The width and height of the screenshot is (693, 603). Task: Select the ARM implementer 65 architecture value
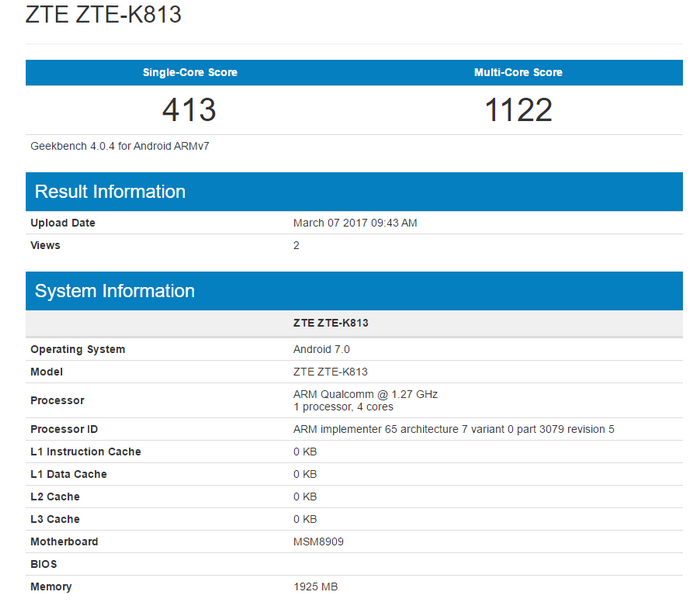click(x=454, y=429)
